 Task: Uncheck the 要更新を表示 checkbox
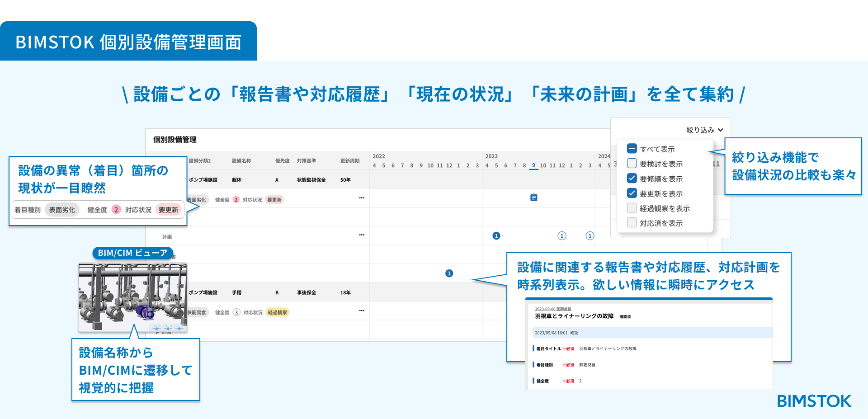coord(632,193)
